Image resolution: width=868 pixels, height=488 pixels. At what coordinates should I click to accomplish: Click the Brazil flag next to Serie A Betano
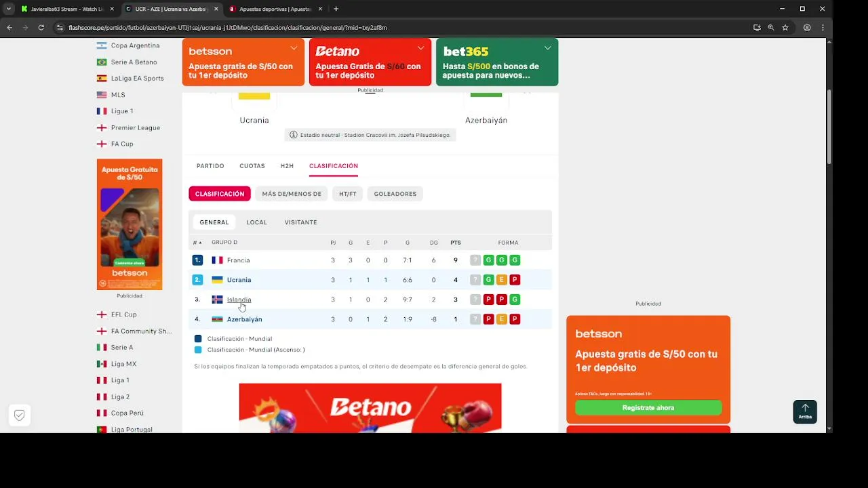[102, 62]
